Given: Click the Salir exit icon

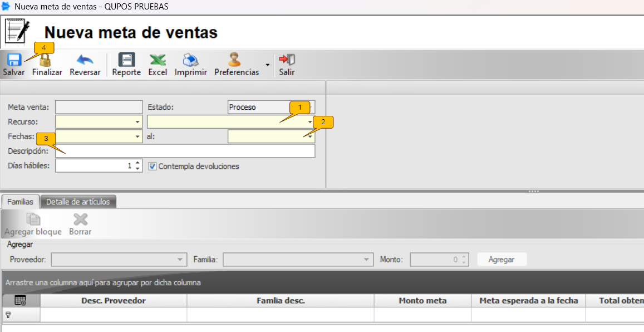Looking at the screenshot, I should pos(287,60).
